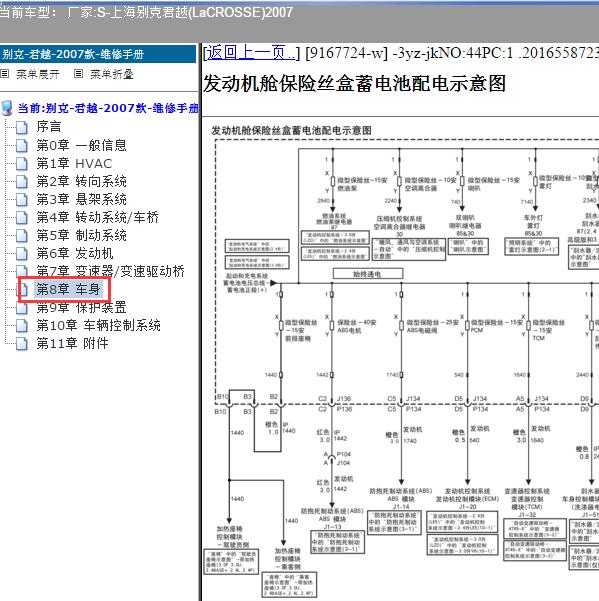
Task: Click the page icon beside 第10章 车辆控制系统
Action: 22,325
